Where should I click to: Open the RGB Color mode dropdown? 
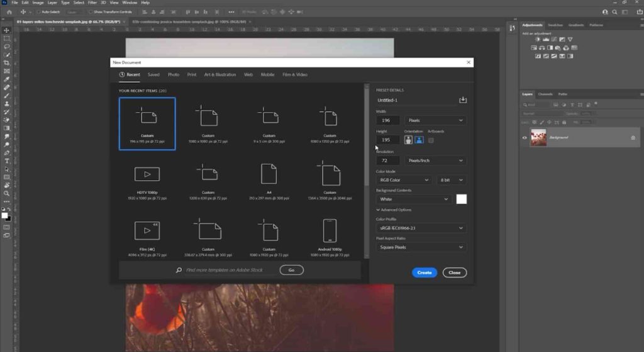403,180
